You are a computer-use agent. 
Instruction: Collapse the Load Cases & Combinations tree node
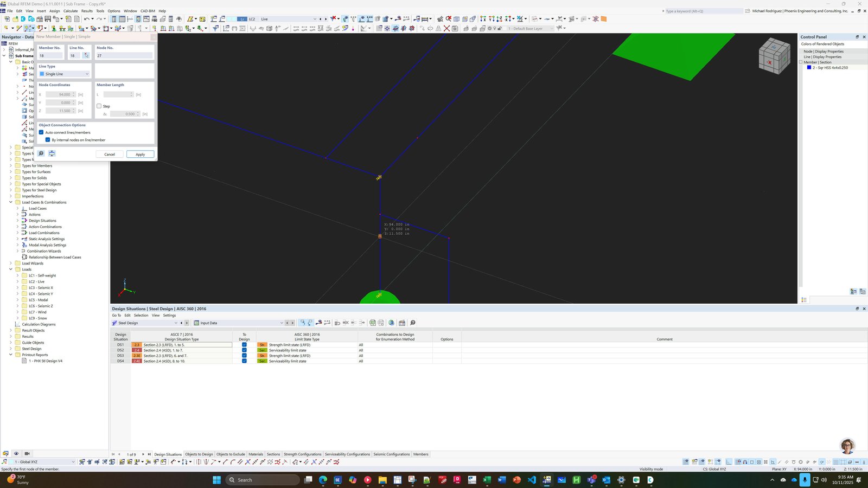click(11, 202)
